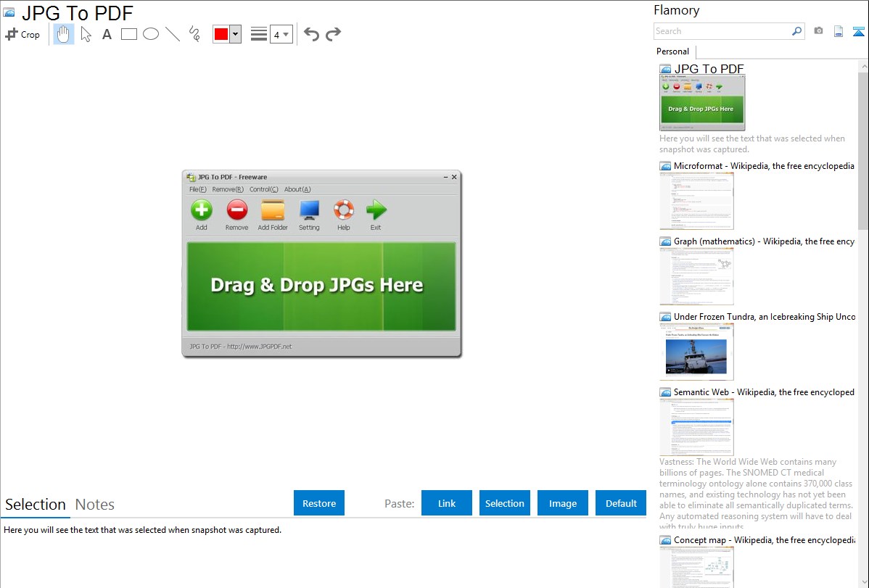Open the Semantic Web snapshot thumbnail
This screenshot has width=869, height=588.
pos(696,426)
